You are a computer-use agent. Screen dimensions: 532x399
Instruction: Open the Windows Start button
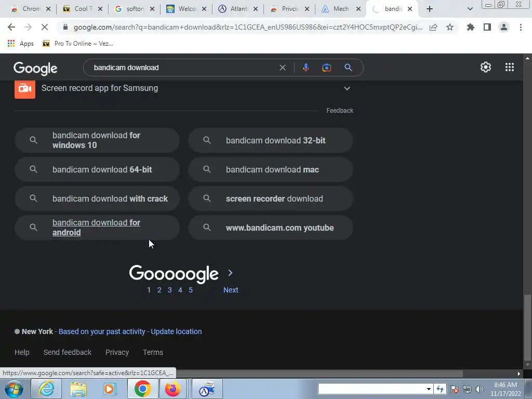[x=13, y=389]
